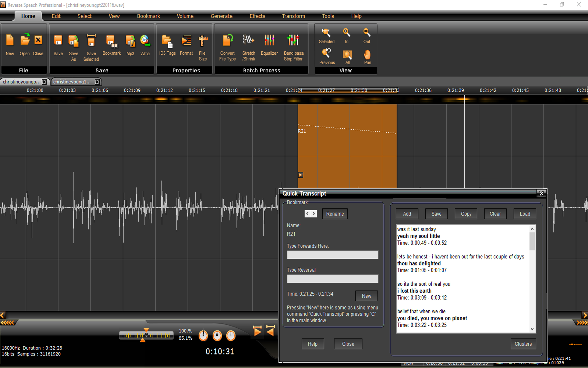This screenshot has width=588, height=368.
Task: Click the Save As icon
Action: [x=73, y=40]
